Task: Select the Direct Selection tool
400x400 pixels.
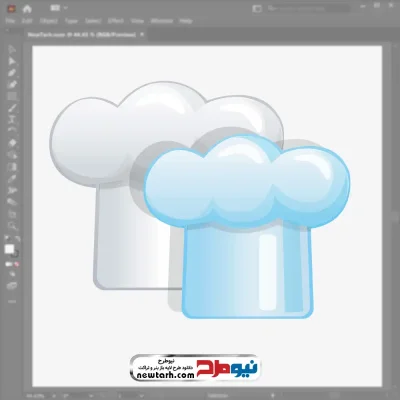Action: [x=12, y=61]
